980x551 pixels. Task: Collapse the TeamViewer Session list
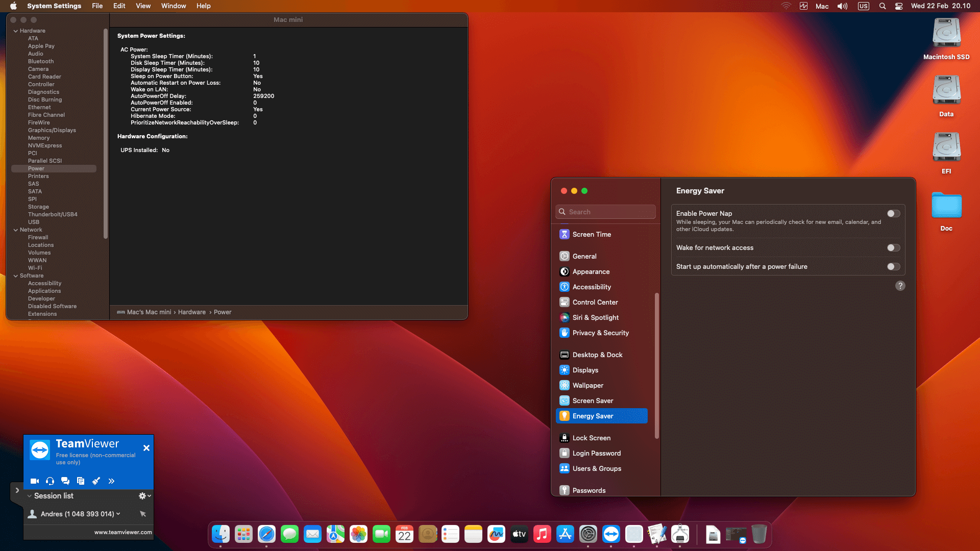30,496
